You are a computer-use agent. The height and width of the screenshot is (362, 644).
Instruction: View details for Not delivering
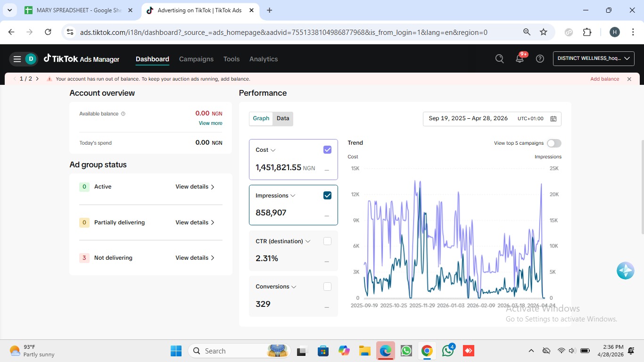point(195,258)
